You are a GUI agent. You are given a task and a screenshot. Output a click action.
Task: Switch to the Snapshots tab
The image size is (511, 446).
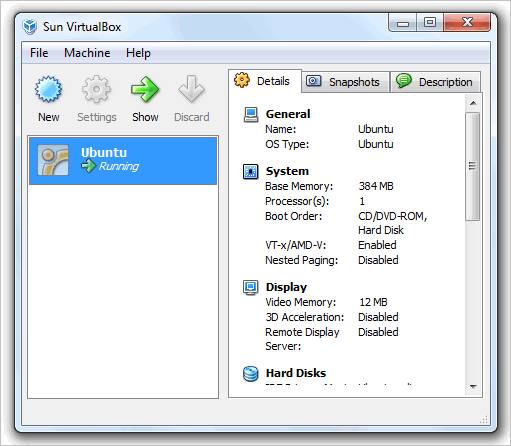[346, 82]
